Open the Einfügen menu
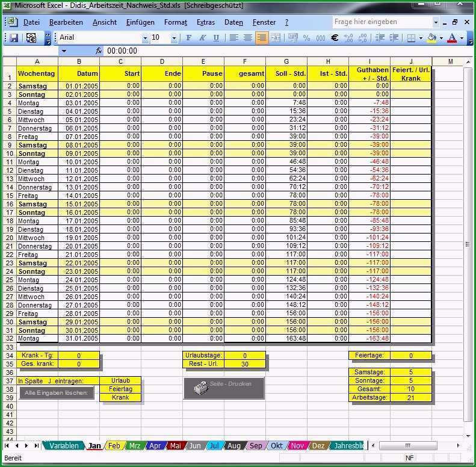The height and width of the screenshot is (467, 476). 140,22
